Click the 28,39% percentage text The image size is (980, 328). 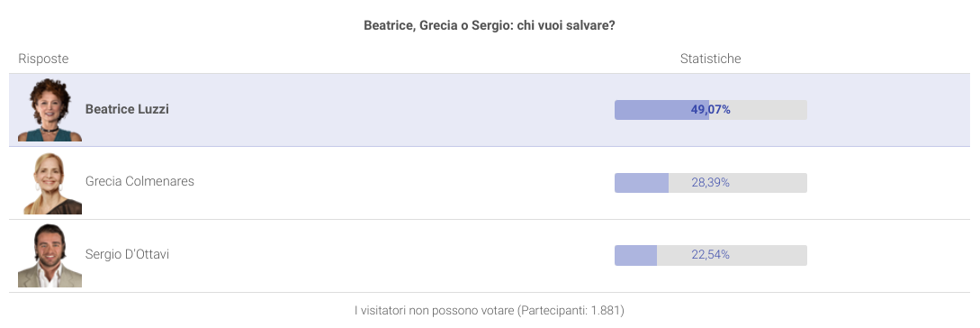(711, 183)
